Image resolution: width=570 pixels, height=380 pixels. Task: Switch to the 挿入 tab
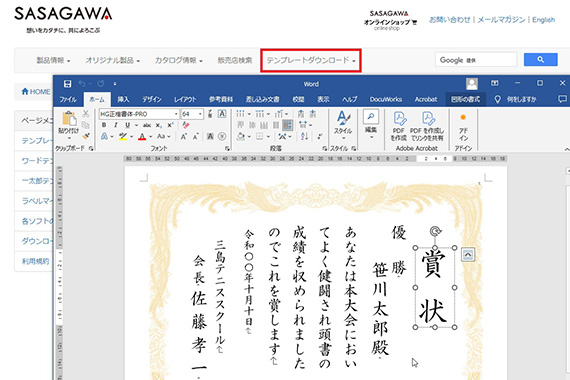point(123,99)
